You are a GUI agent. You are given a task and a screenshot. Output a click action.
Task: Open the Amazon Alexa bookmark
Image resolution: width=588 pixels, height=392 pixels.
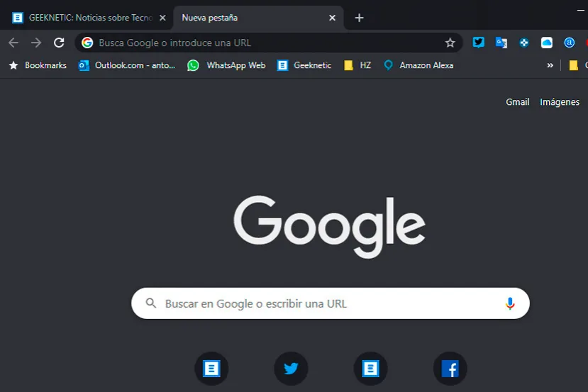[x=418, y=65]
